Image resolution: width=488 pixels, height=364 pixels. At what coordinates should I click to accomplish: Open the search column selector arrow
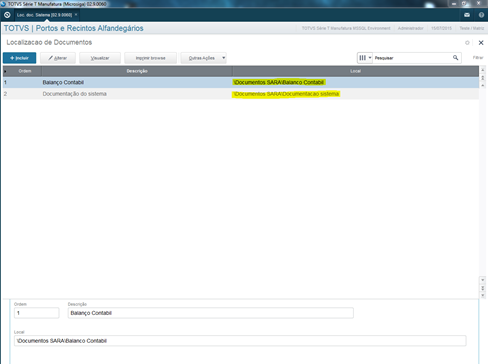pyautogui.click(x=370, y=58)
